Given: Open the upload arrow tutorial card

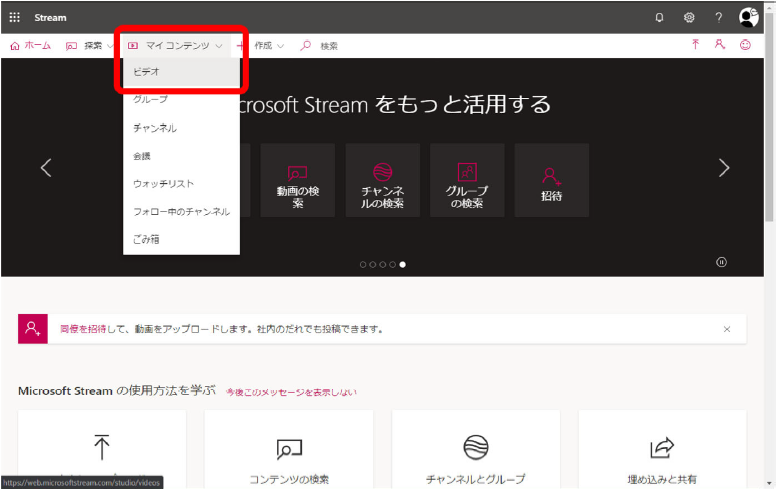Looking at the screenshot, I should 102,449.
